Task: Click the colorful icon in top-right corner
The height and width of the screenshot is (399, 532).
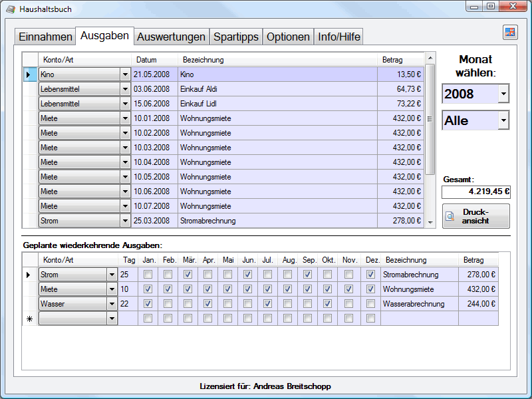Action: [x=510, y=33]
